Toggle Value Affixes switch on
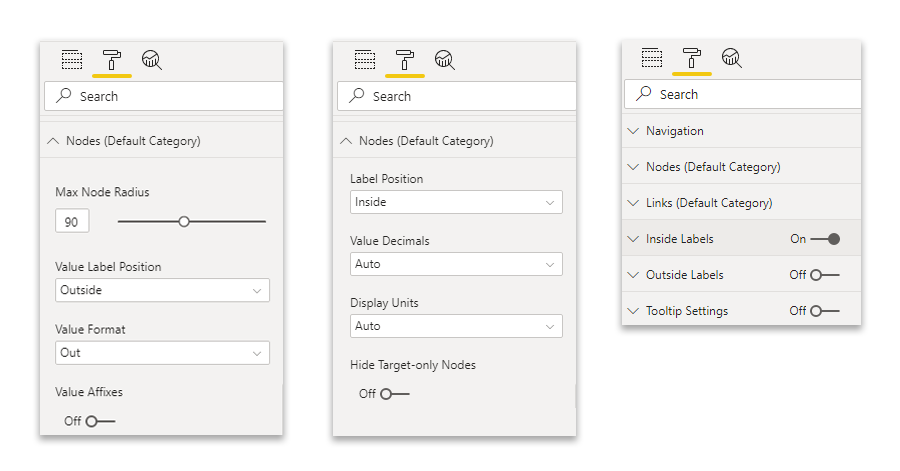The height and width of the screenshot is (471, 900). [100, 421]
